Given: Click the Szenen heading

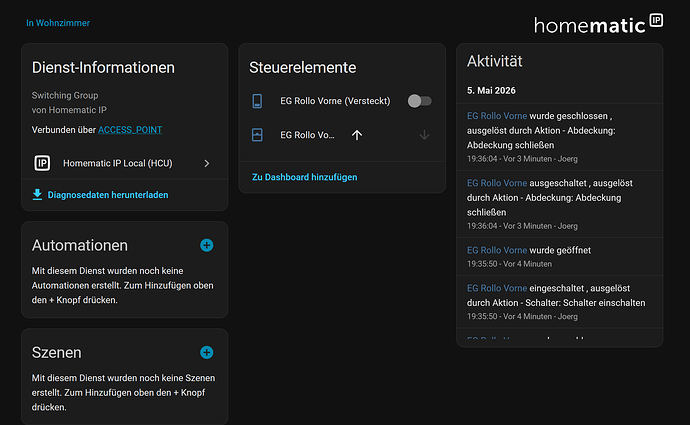Looking at the screenshot, I should tap(57, 352).
